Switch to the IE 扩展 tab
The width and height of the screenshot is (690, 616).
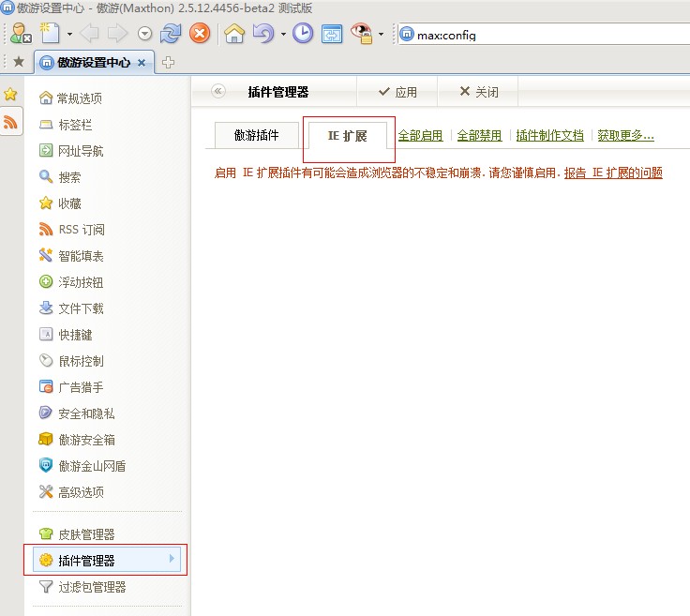(x=347, y=136)
